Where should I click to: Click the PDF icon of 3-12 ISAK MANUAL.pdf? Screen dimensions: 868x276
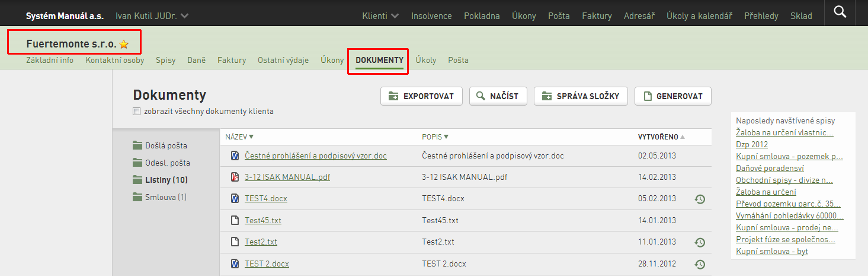coord(235,177)
